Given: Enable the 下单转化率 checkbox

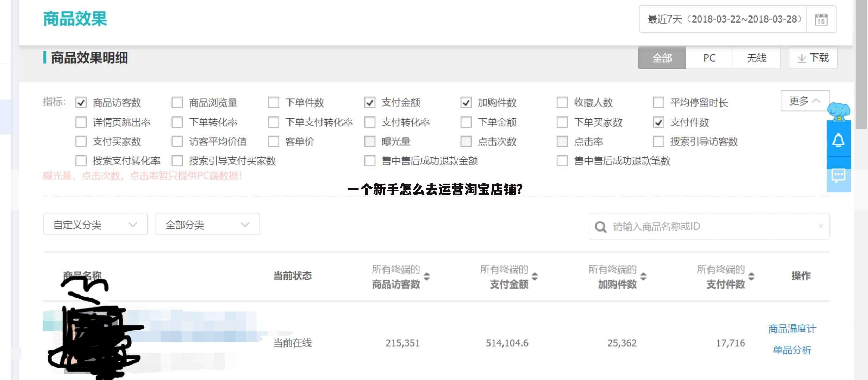Looking at the screenshot, I should 177,122.
